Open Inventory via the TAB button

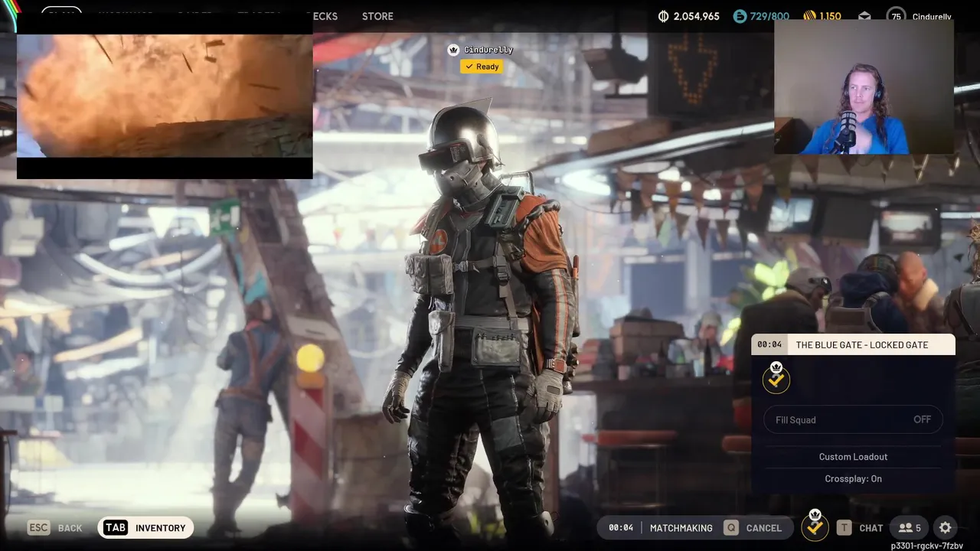tap(145, 528)
